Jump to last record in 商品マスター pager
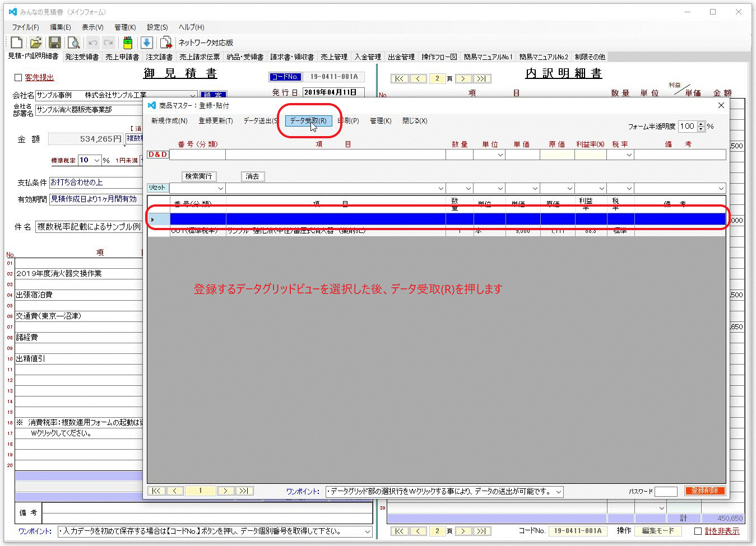Viewport: 756px width, 546px height. coord(244,491)
